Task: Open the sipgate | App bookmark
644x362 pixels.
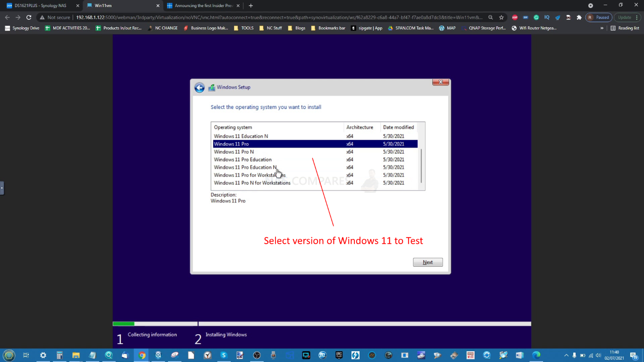Action: (367, 28)
